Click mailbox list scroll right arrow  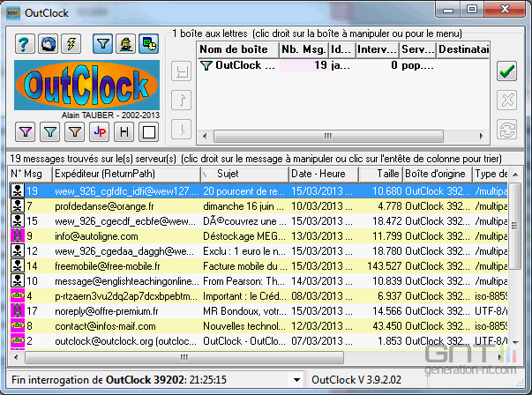pos(481,137)
